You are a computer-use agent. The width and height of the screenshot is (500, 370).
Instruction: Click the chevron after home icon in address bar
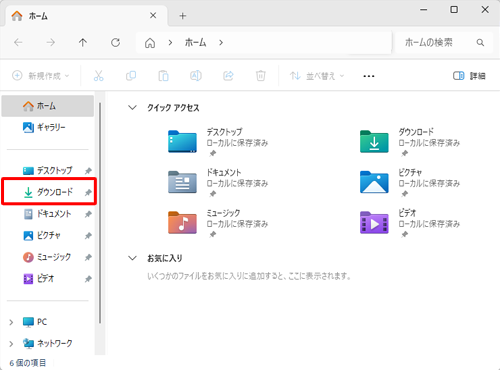[170, 43]
